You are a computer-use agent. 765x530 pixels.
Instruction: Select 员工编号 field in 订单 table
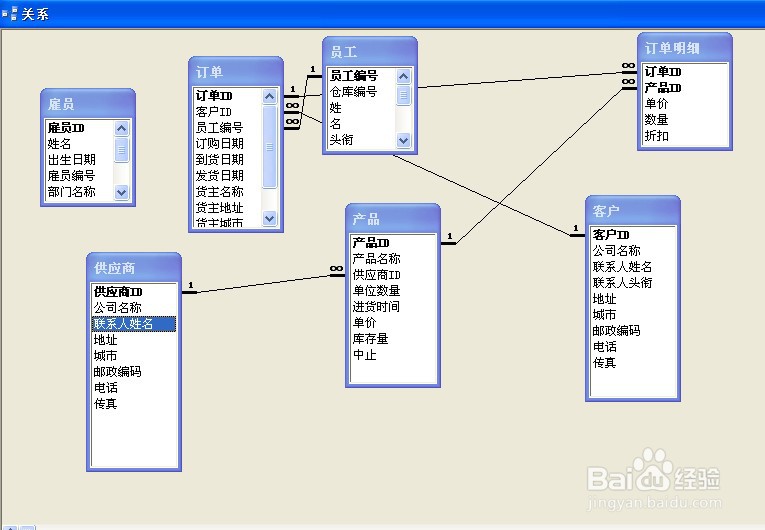[228, 128]
